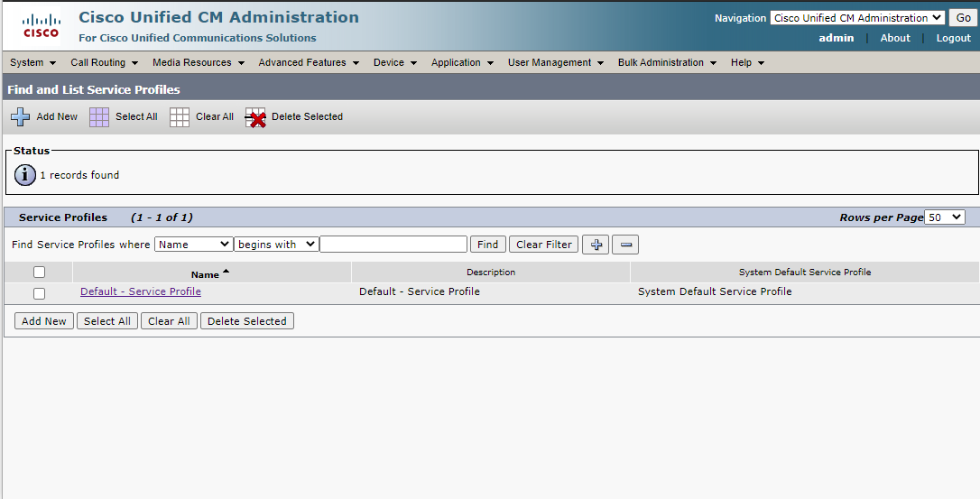Click the Go button next to Navigation
Image resolution: width=980 pixels, height=499 pixels.
point(963,17)
